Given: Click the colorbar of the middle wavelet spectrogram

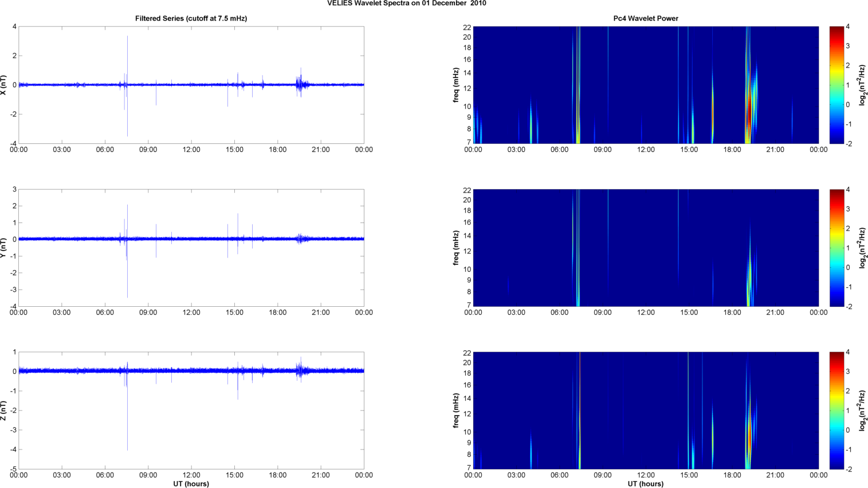Looking at the screenshot, I should tap(836, 248).
